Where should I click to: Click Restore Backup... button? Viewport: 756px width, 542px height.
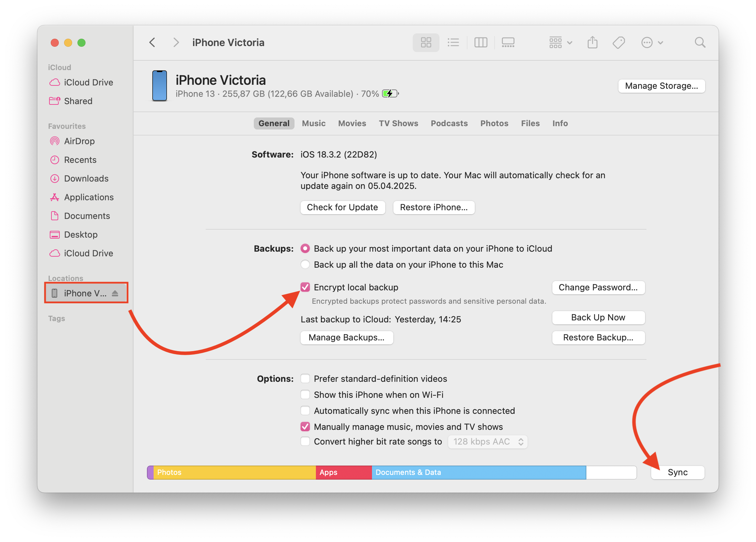tap(598, 337)
